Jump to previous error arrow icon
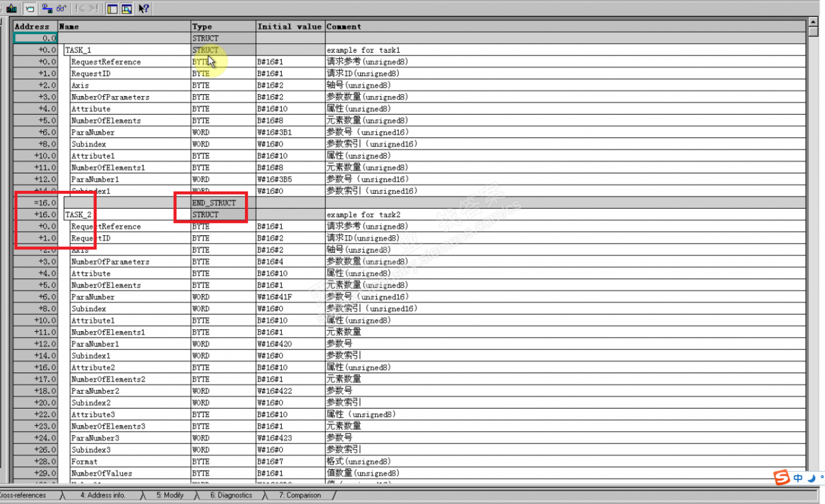Screen dimensions: 825x504 80,8
